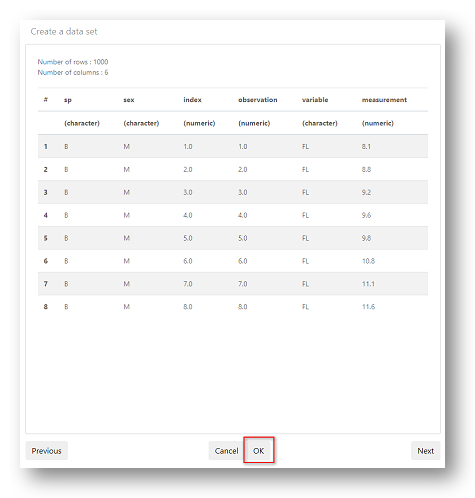
Task: Select the sp column header
Action: (68, 100)
